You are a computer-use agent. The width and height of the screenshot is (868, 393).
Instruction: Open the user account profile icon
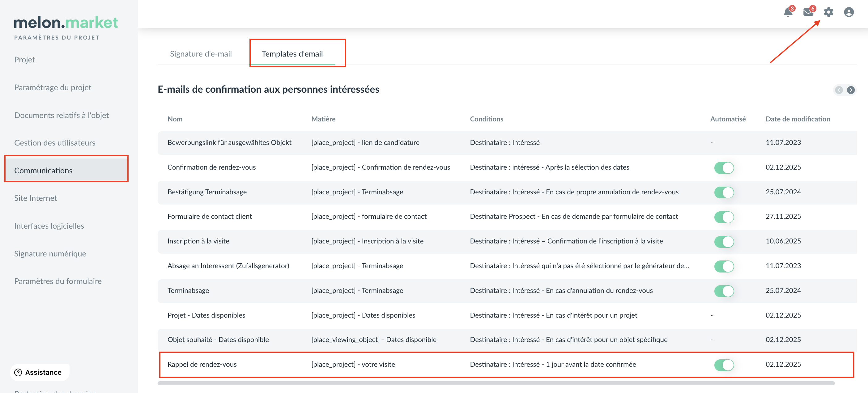click(849, 12)
